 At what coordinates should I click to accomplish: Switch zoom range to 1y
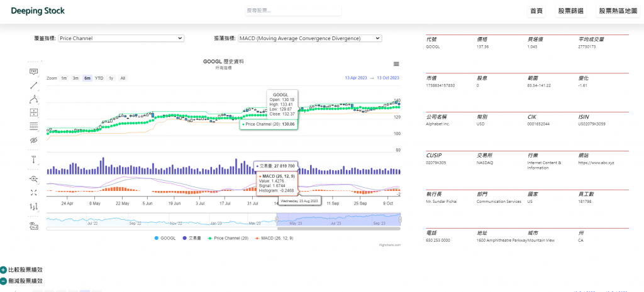(111, 78)
